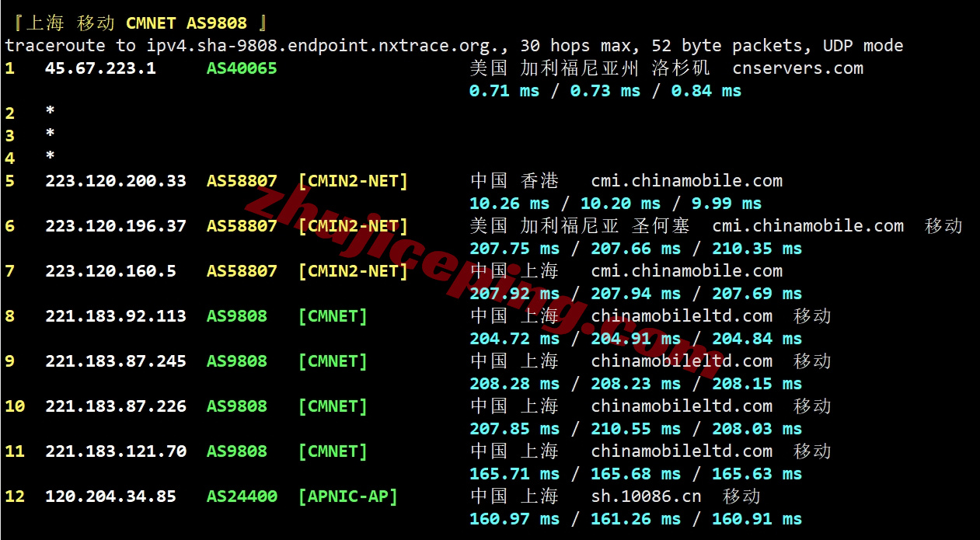Select sh.10086.cn hostname
Viewport: 980px width, 540px height.
(x=647, y=496)
